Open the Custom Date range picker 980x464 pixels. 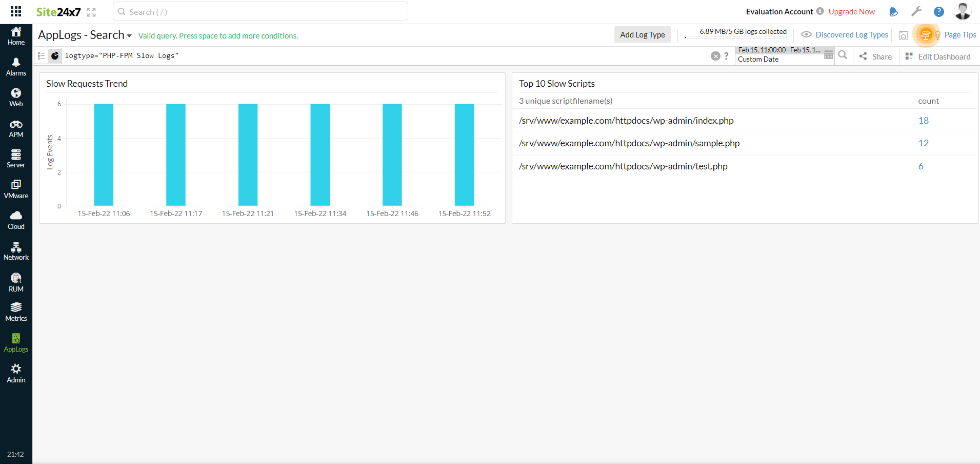point(758,59)
